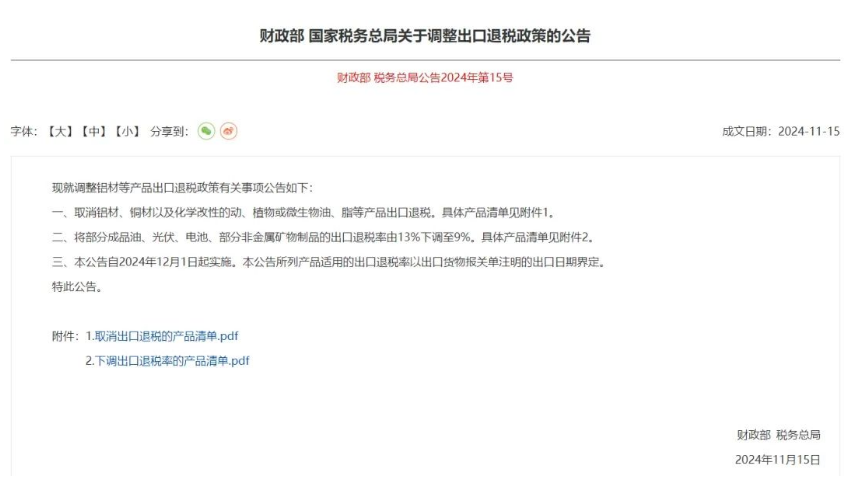Click the 成文日期 2024-11-15 text
Viewport: 855px width, 499px height.
coord(781,131)
